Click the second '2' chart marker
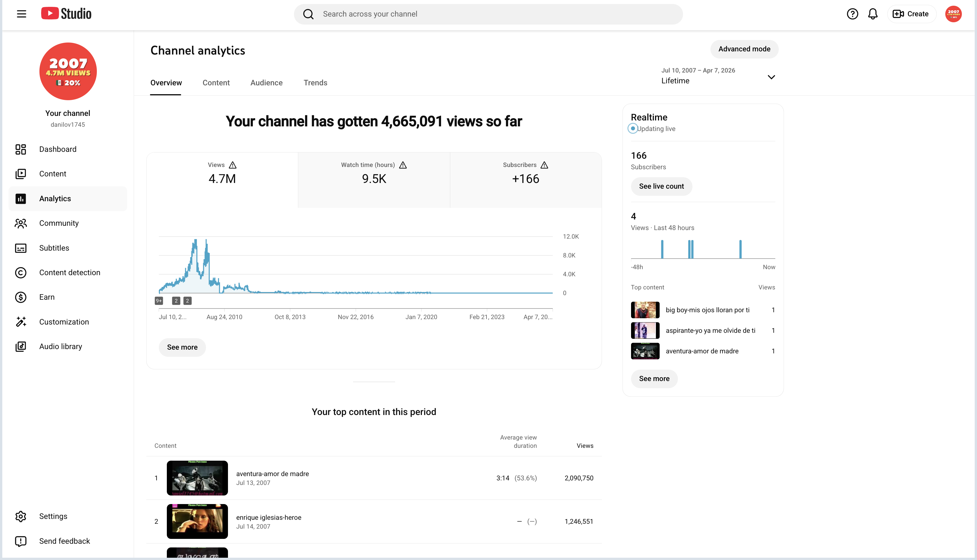The height and width of the screenshot is (560, 977). click(187, 301)
